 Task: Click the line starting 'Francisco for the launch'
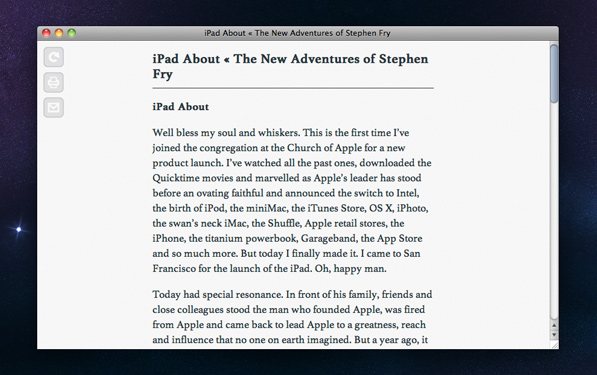pyautogui.click(x=270, y=269)
